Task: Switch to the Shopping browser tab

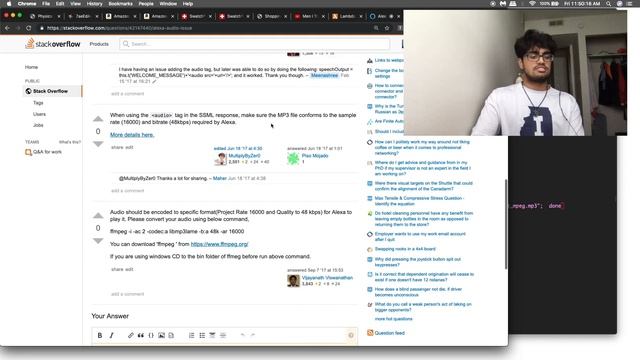Action: (271, 16)
